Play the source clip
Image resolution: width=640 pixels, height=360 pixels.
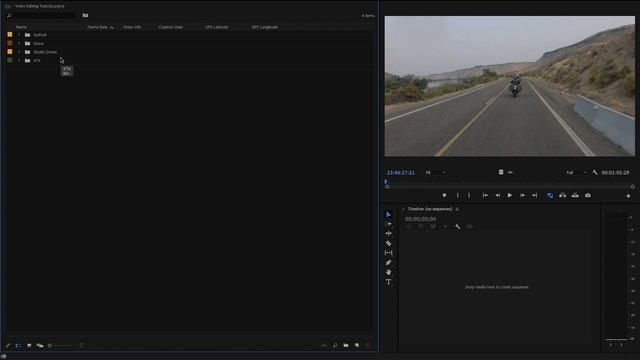[x=510, y=196]
